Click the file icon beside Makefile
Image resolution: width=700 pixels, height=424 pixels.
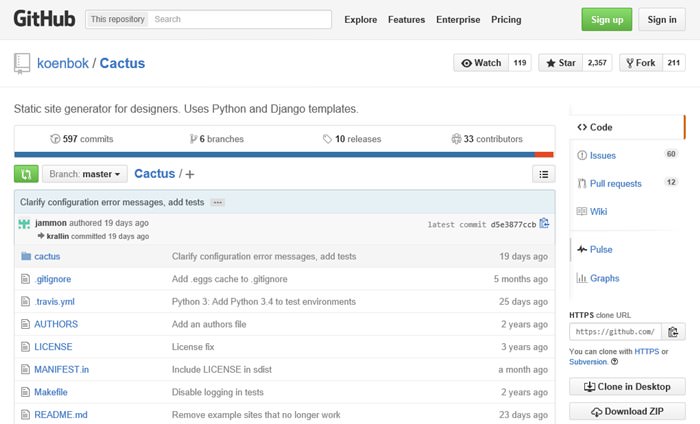pos(25,392)
